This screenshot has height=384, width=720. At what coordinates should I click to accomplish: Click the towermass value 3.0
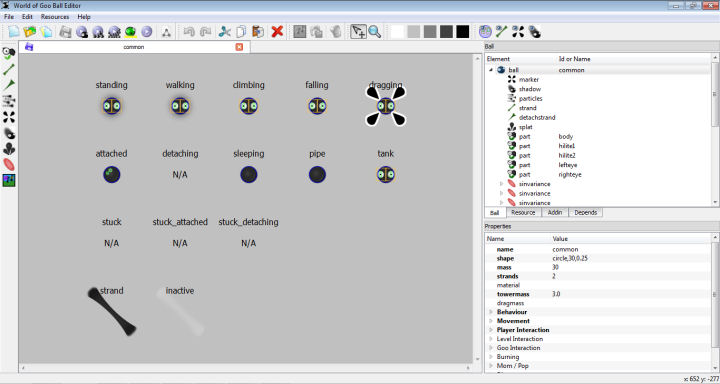click(556, 294)
